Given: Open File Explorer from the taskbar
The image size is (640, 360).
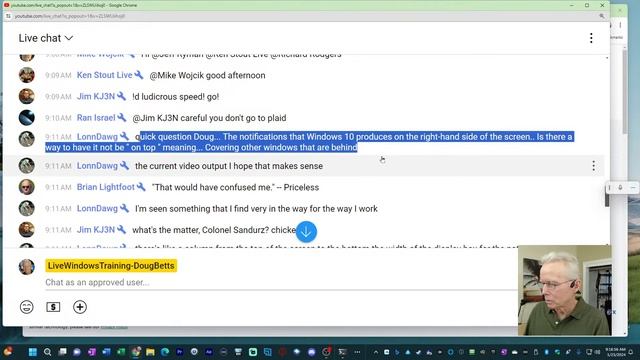Looking at the screenshot, I should point(150,352).
